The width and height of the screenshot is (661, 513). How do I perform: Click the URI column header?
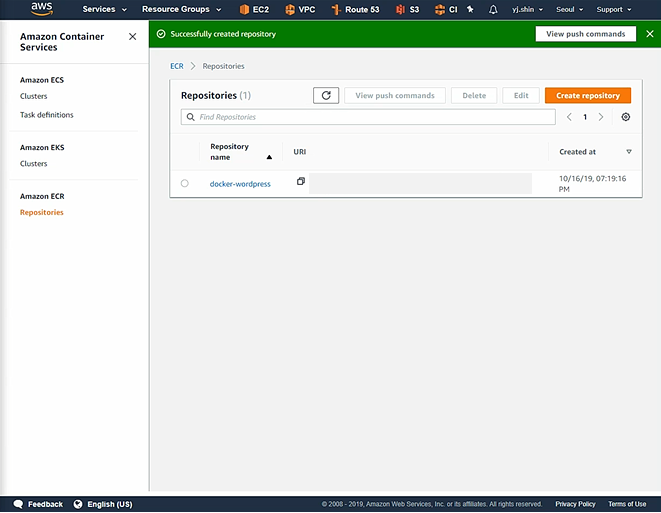tap(300, 152)
